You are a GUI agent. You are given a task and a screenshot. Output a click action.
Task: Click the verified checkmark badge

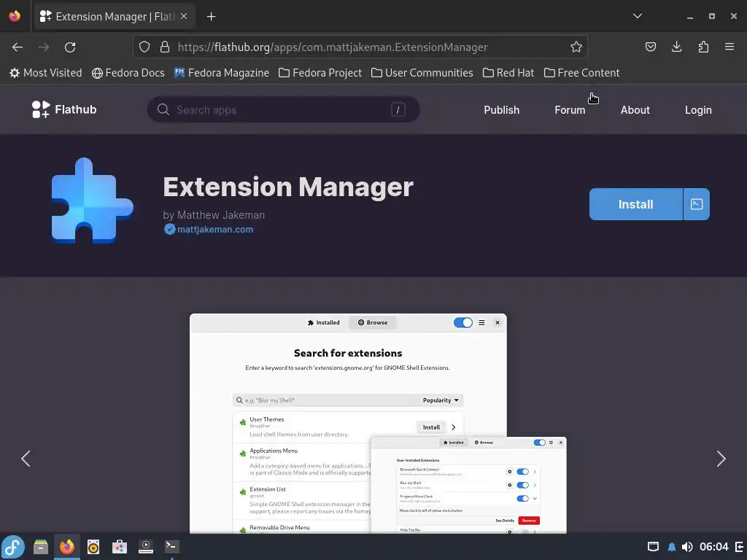(169, 230)
